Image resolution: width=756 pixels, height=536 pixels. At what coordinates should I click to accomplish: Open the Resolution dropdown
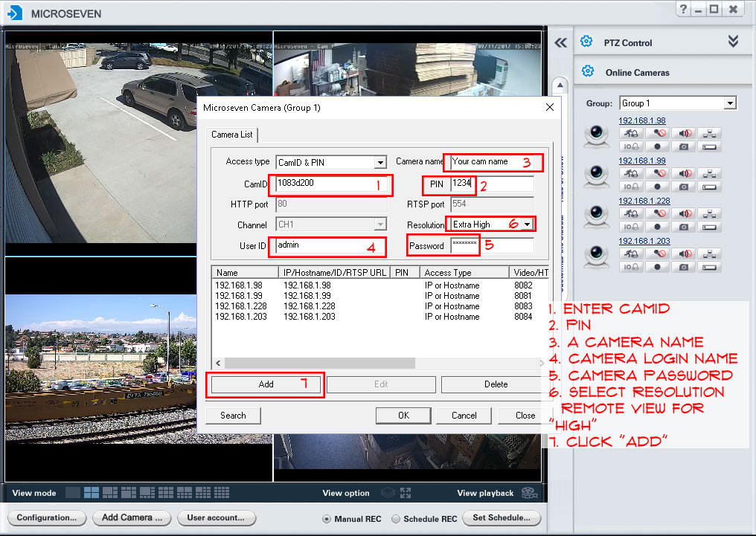tap(527, 225)
